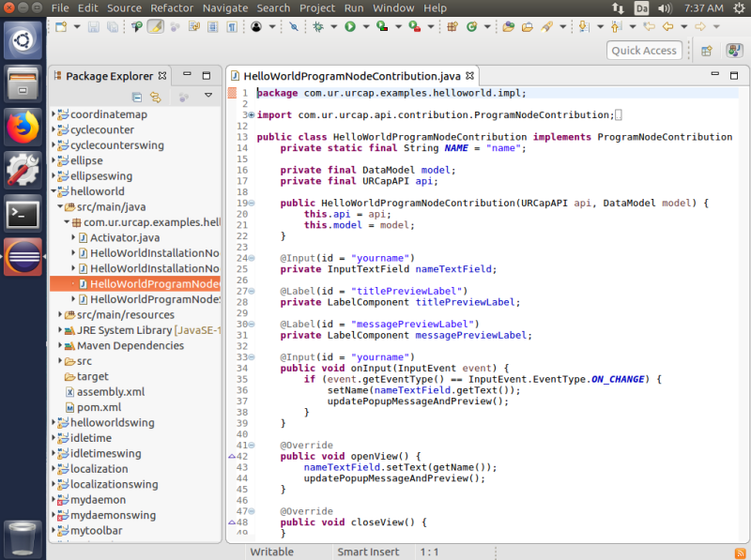751x560 pixels.
Task: Expand the src/main/resources folder
Action: tap(60, 314)
